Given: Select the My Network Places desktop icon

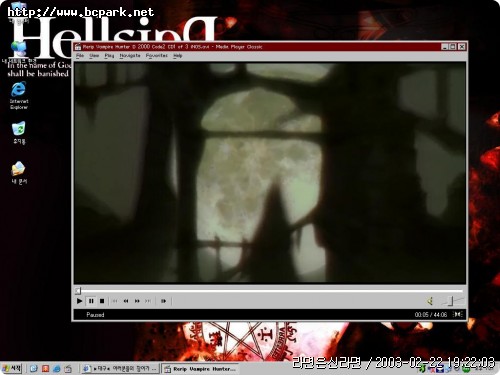Looking at the screenshot, I should (19, 52).
